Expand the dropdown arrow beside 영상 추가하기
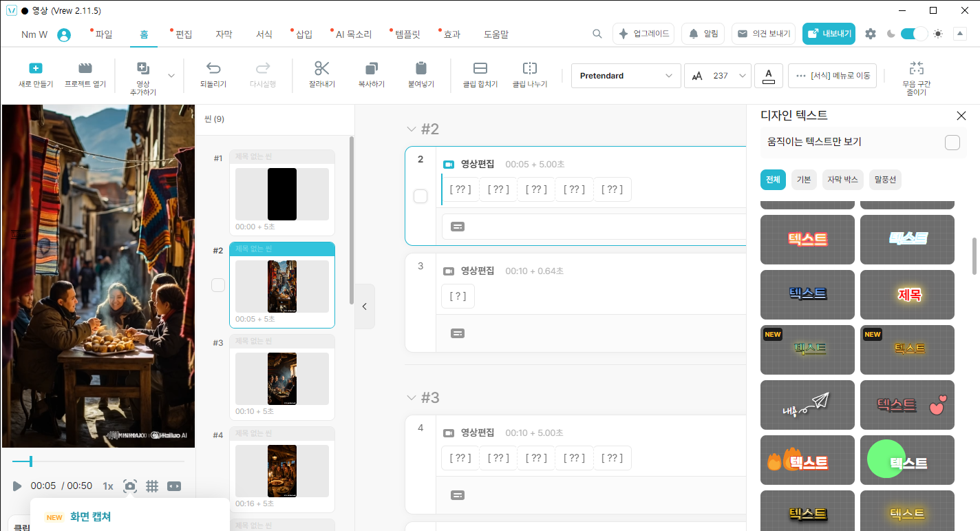Screen dimensions: 980x531 click(171, 76)
